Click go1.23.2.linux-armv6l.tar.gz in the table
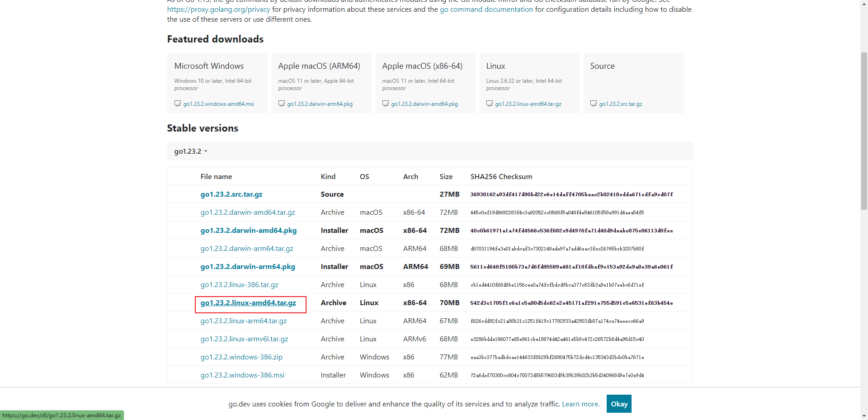Screen dimensions: 868x420 [x=245, y=339]
